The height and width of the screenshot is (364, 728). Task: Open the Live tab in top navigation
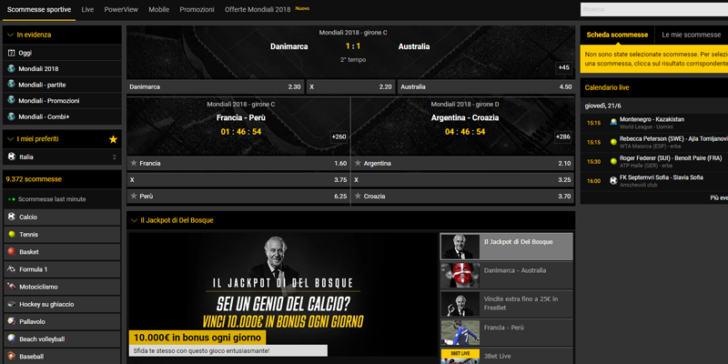coord(88,9)
